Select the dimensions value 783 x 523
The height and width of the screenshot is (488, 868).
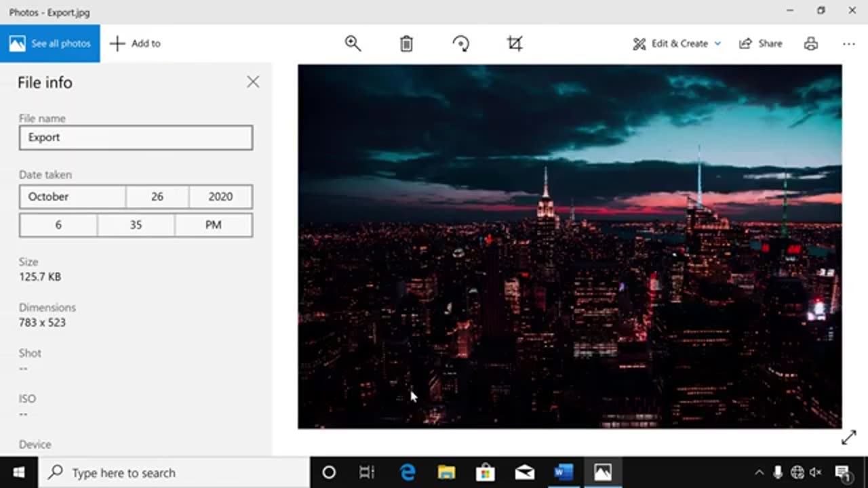(42, 323)
